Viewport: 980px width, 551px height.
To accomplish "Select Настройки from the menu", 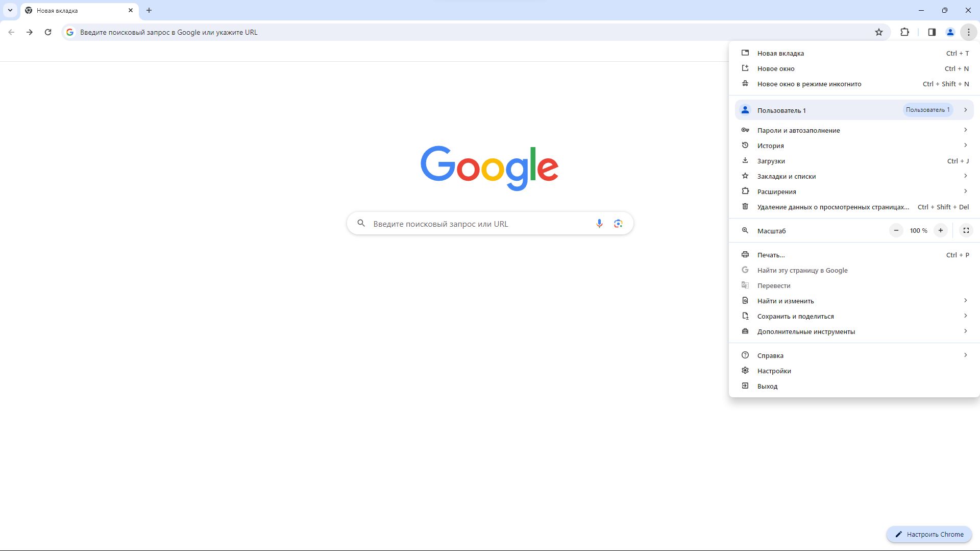I will 774,371.
